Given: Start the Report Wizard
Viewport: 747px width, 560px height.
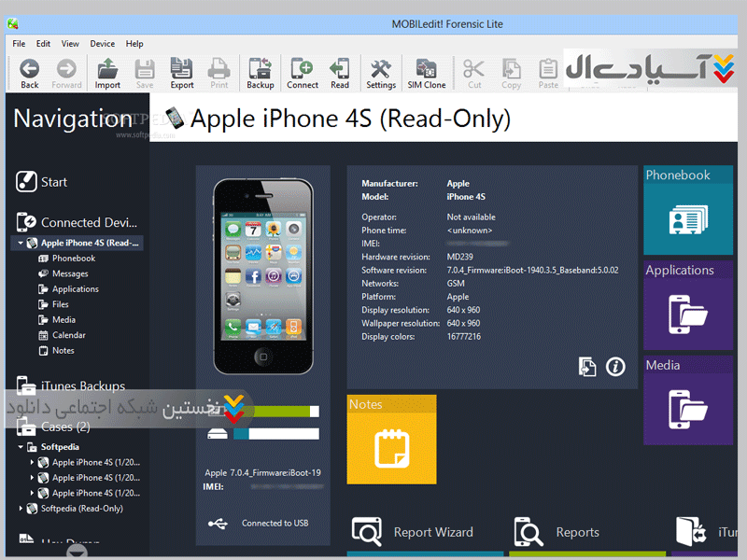Looking at the screenshot, I should pos(413,532).
